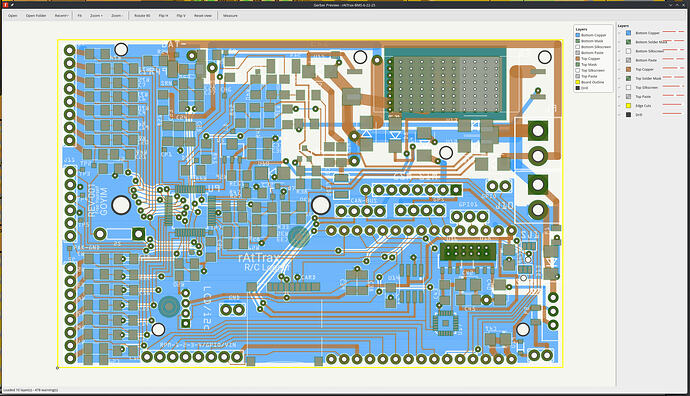Select Top Solder Mask layer name
The height and width of the screenshot is (396, 690).
[648, 78]
